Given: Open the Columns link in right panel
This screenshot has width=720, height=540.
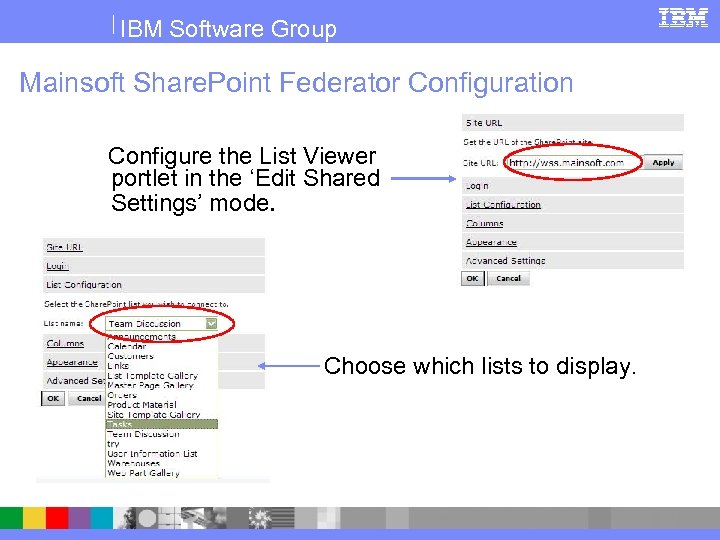Looking at the screenshot, I should [x=484, y=224].
